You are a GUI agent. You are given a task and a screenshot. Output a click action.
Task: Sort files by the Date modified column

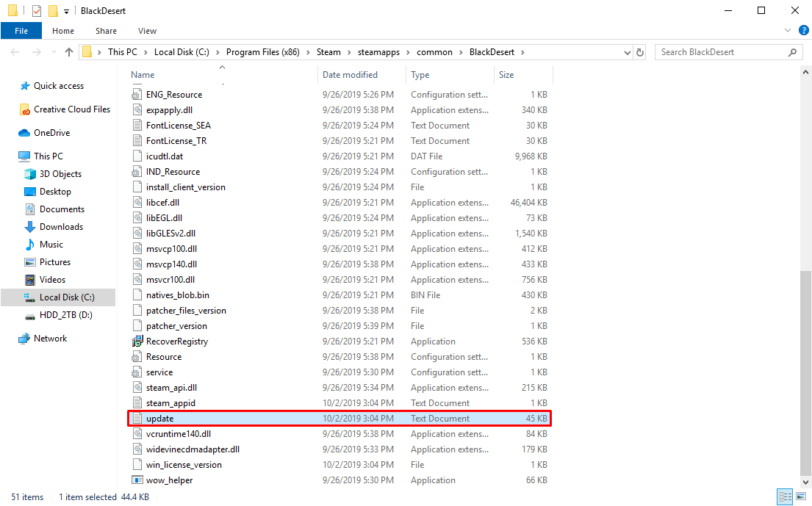tap(350, 75)
